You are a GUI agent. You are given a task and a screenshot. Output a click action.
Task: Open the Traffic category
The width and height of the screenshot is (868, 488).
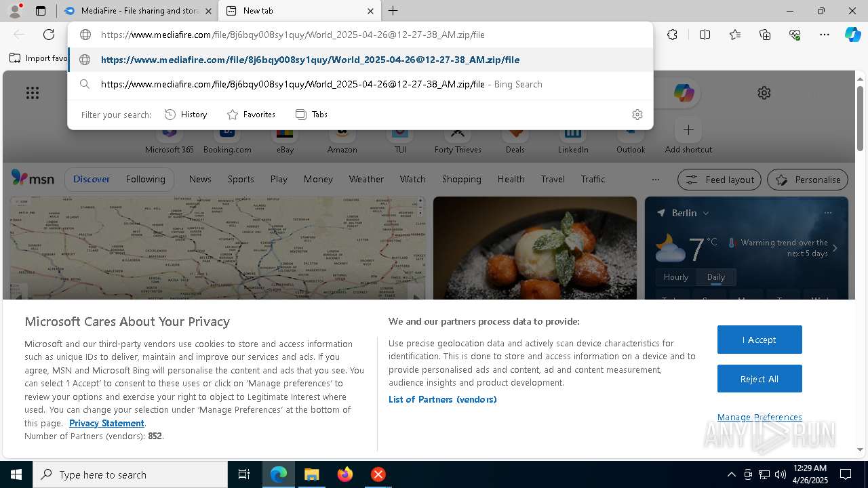point(593,179)
